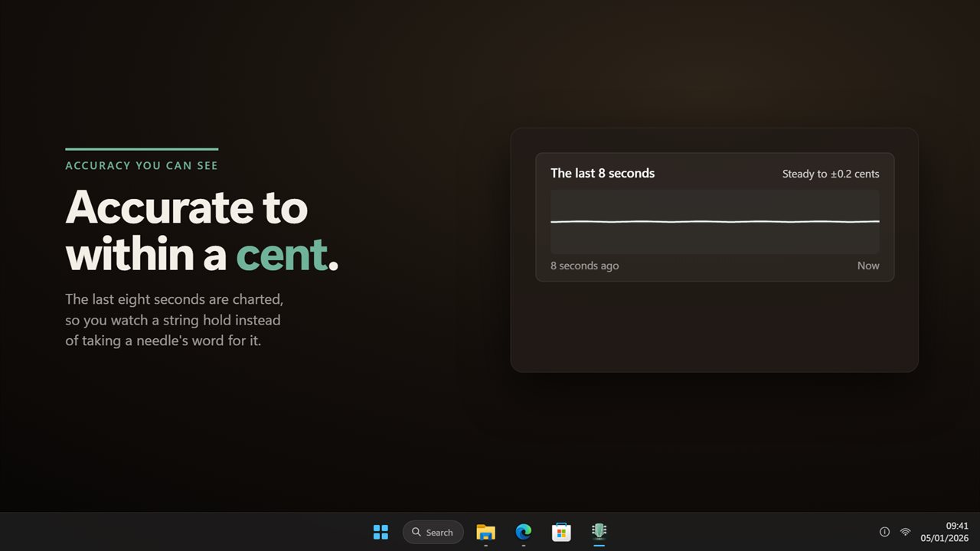This screenshot has width=980, height=551.
Task: Click the info icon in system tray
Action: tap(884, 532)
